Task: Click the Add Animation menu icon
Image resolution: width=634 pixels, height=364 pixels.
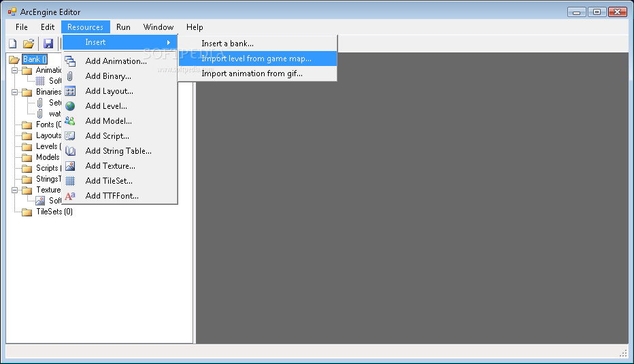Action: click(x=70, y=61)
